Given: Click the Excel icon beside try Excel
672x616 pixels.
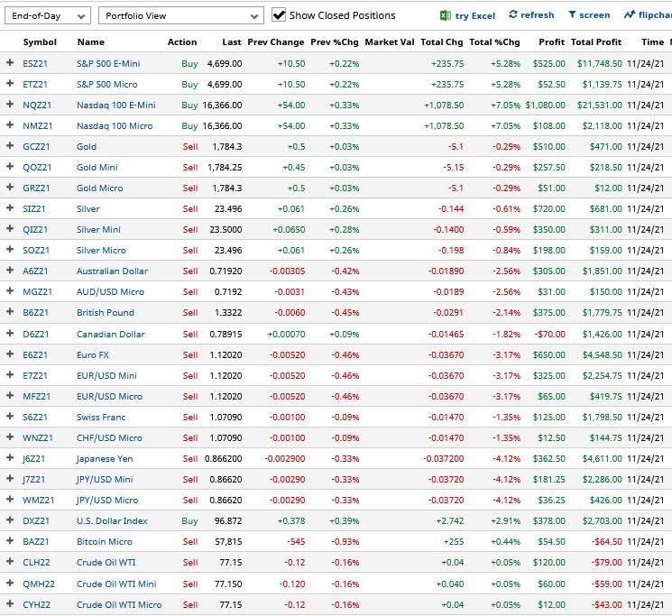Looking at the screenshot, I should pyautogui.click(x=446, y=15).
